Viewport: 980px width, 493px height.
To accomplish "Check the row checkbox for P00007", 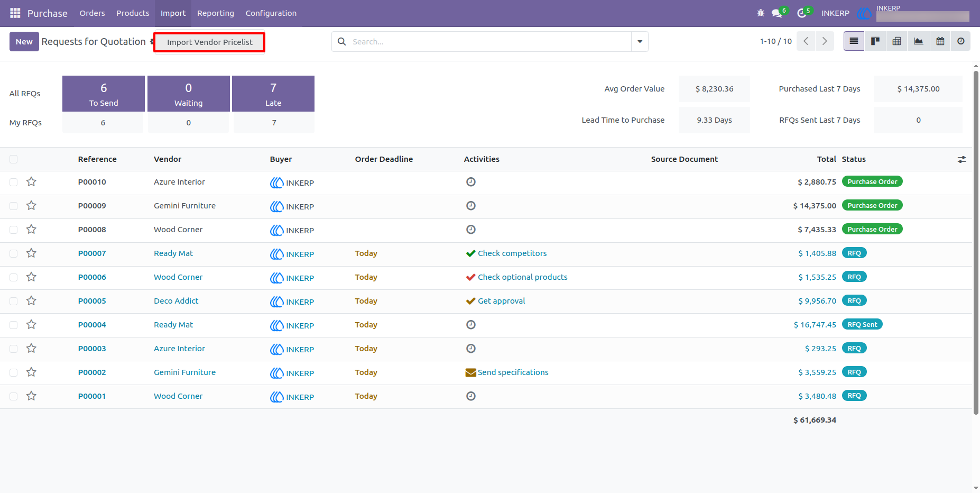I will tap(14, 253).
